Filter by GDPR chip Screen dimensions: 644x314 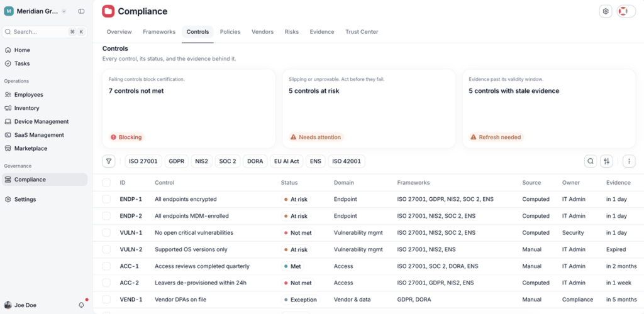pyautogui.click(x=177, y=161)
